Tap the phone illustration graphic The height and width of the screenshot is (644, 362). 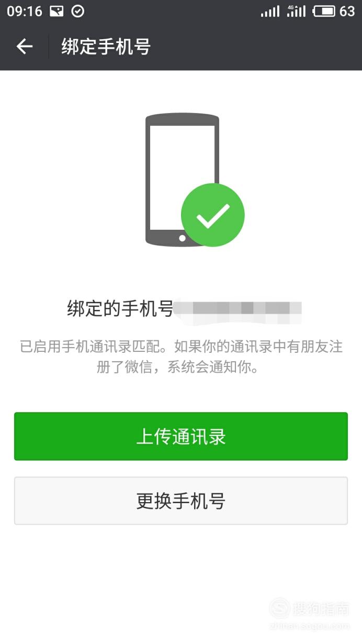coord(182,180)
